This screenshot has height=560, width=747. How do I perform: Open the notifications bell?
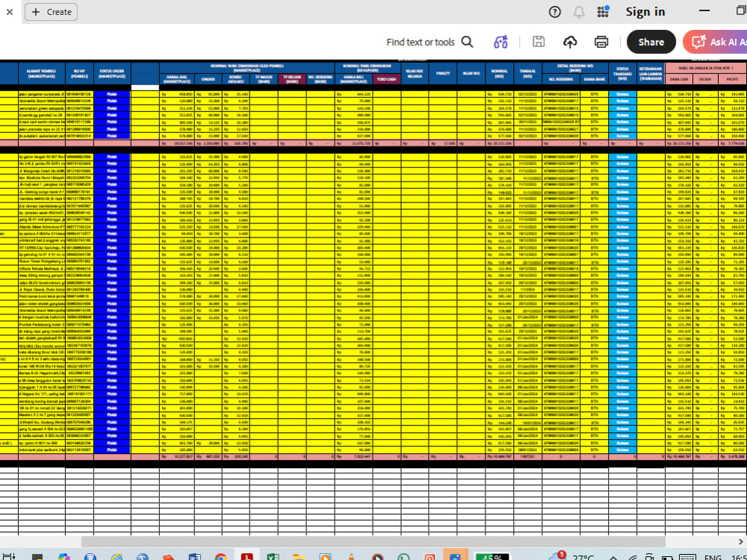[x=579, y=12]
